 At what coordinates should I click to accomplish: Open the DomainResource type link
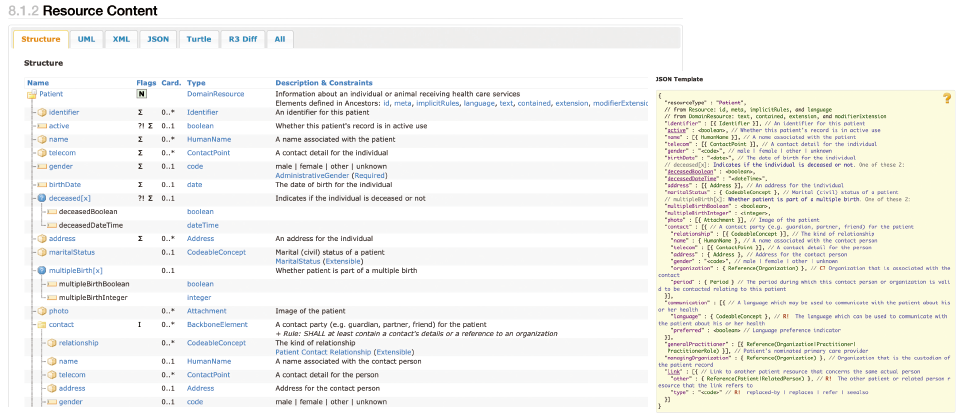(216, 94)
